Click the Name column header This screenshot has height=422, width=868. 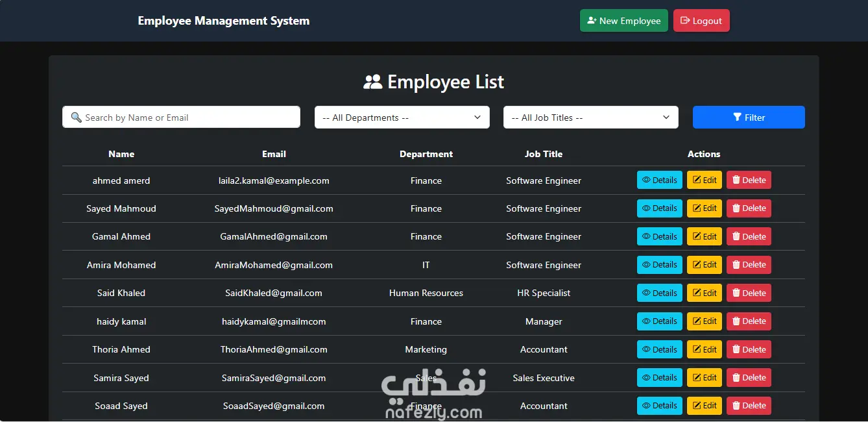[121, 154]
